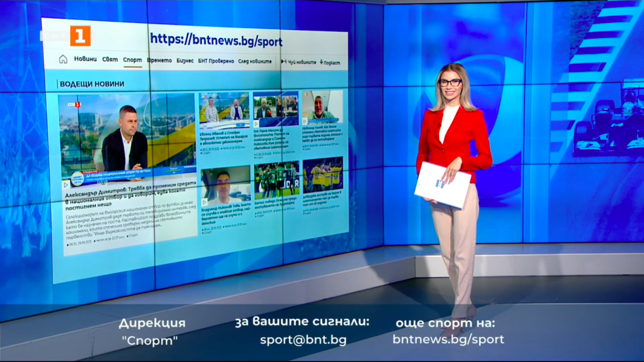The height and width of the screenshot is (362, 644).
Task: Click the https://bntnews.bg/sport URL text
Action: [x=216, y=40]
